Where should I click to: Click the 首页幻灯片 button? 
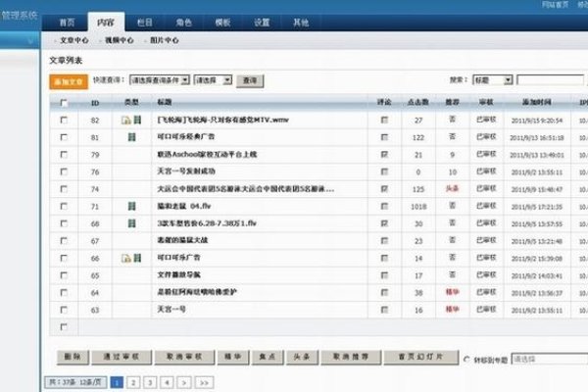[421, 357]
